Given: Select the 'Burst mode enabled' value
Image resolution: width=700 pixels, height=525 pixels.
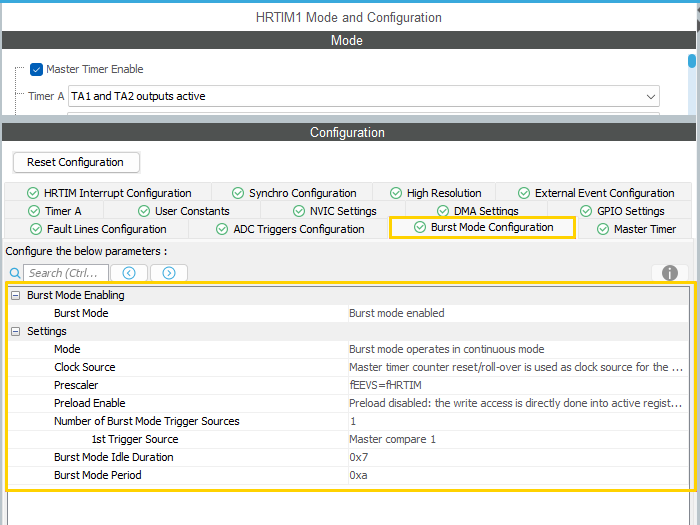Looking at the screenshot, I should [518, 313].
